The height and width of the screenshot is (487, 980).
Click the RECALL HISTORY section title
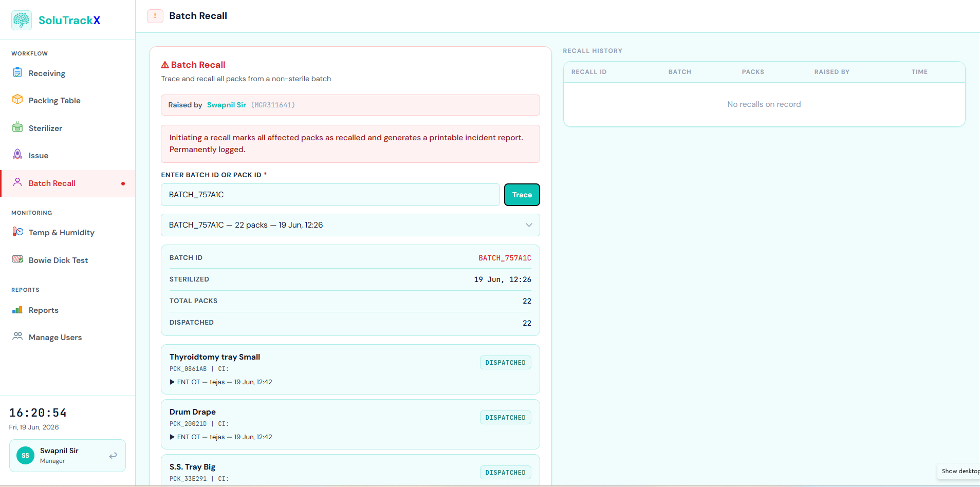[x=593, y=51]
